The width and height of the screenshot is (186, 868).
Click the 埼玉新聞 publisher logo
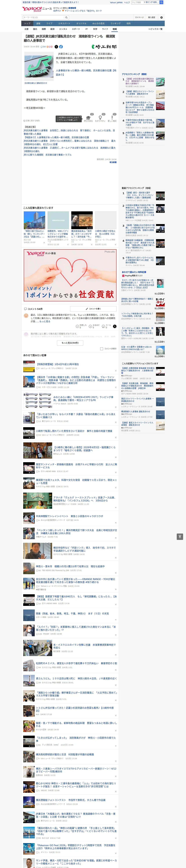pyautogui.click(x=104, y=47)
